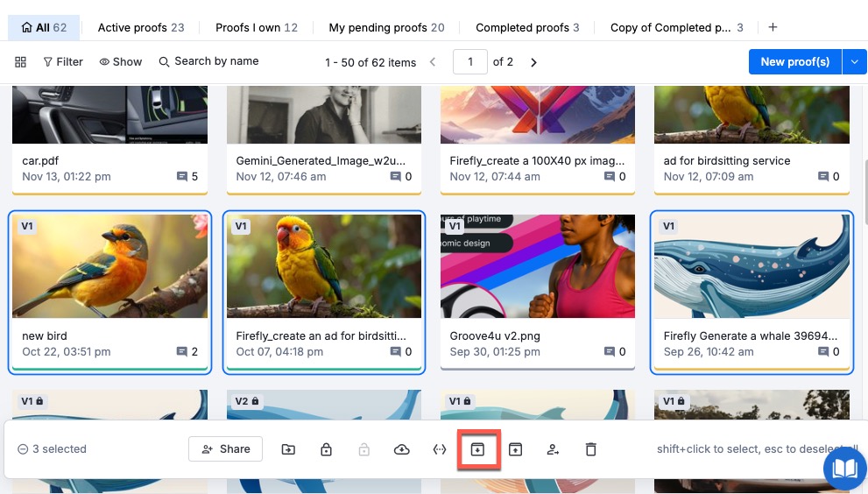Click Search by name field

209,61
